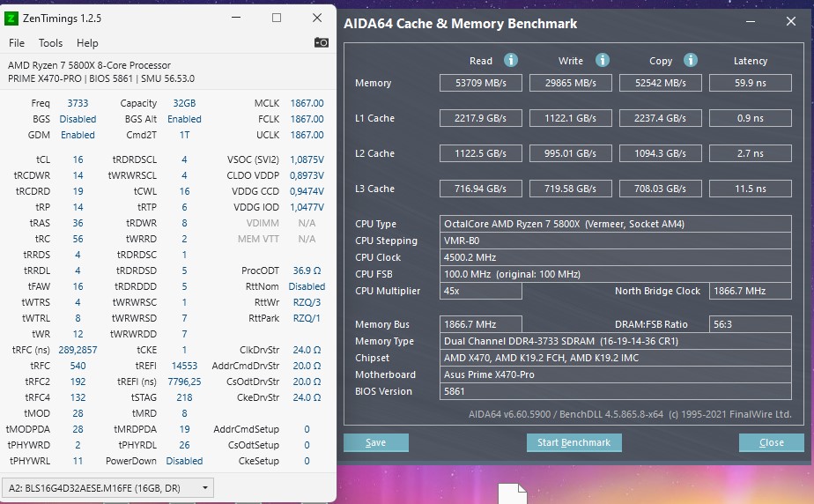This screenshot has width=814, height=504.
Task: Click the Write info icon in AIDA64
Action: pyautogui.click(x=603, y=60)
